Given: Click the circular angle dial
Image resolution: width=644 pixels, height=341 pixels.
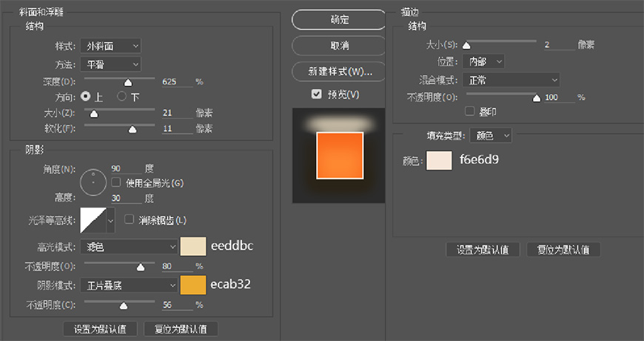Looking at the screenshot, I should point(93,182).
